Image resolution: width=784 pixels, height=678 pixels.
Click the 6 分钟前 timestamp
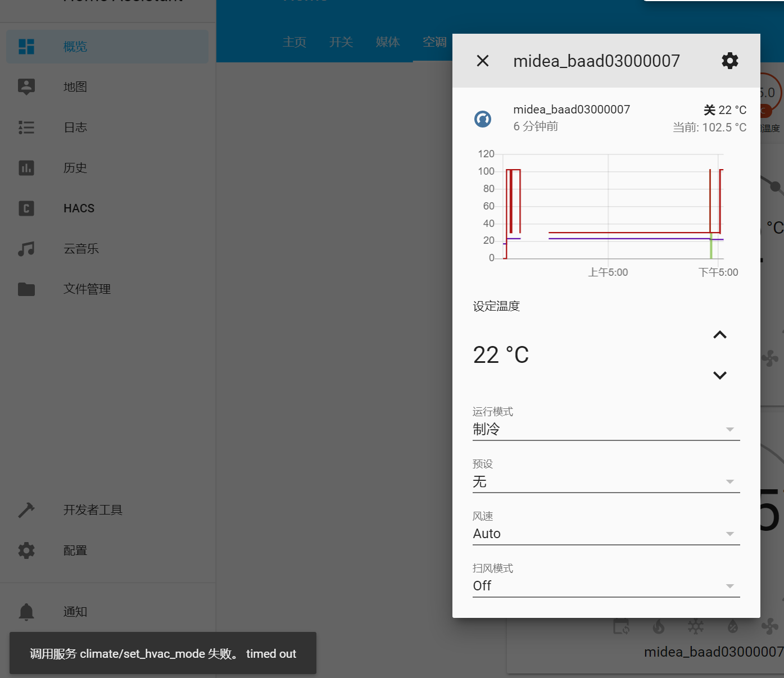(x=536, y=126)
